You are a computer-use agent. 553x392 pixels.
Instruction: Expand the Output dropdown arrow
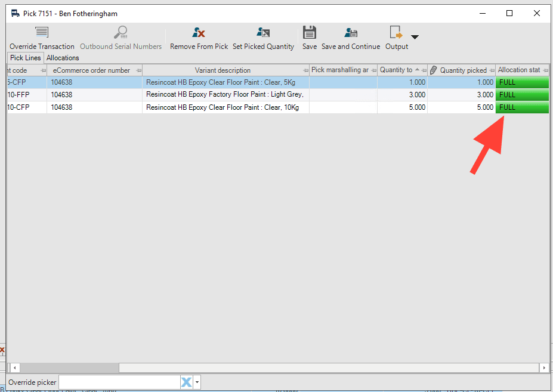(x=415, y=37)
